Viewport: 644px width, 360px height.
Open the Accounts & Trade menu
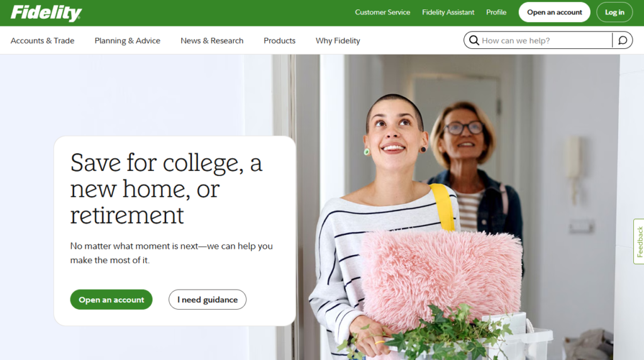42,41
